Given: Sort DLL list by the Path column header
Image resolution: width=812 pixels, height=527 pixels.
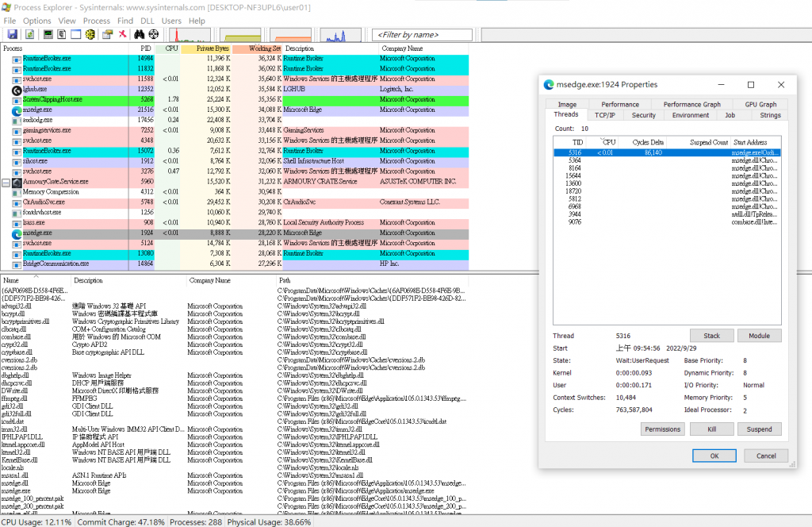Looking at the screenshot, I should pos(373,280).
